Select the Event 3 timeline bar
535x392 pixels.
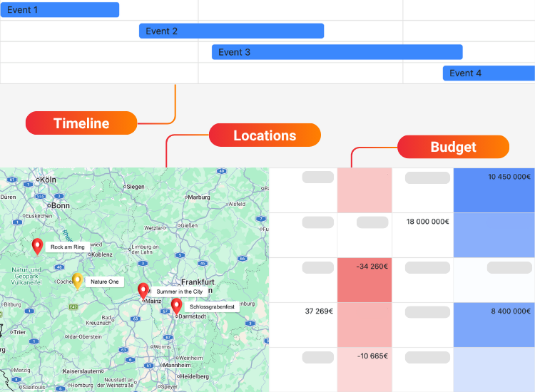[337, 52]
